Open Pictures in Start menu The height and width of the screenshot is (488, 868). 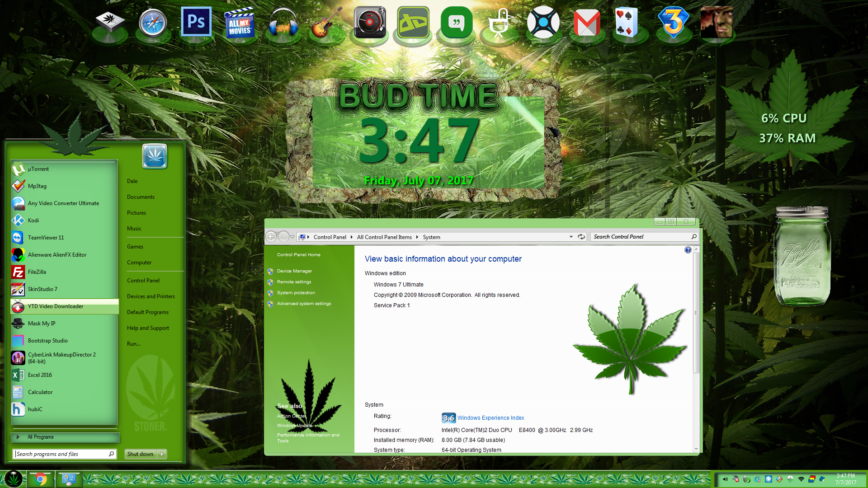pyautogui.click(x=137, y=213)
